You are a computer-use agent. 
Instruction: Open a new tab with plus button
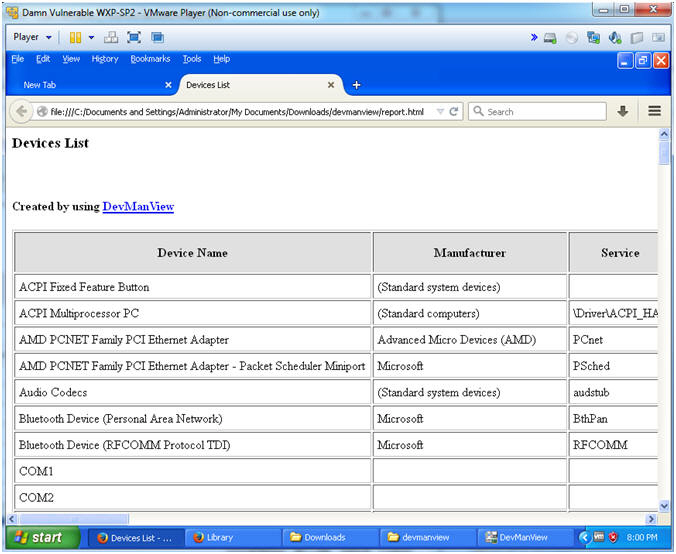coord(356,85)
